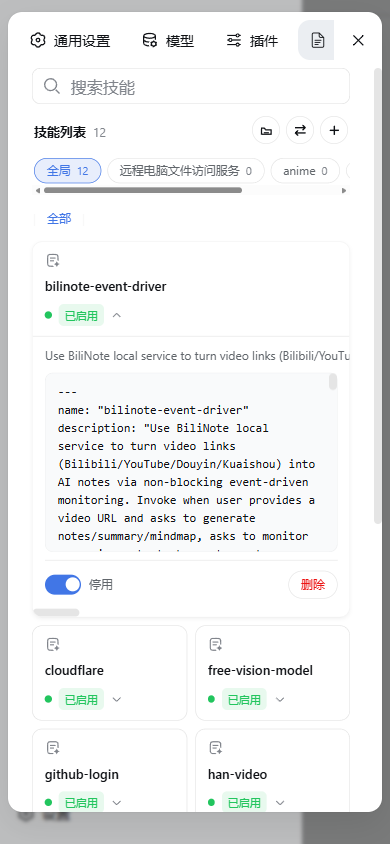Click the bilinote-event-driver skill title
The height and width of the screenshot is (844, 390).
[106, 287]
